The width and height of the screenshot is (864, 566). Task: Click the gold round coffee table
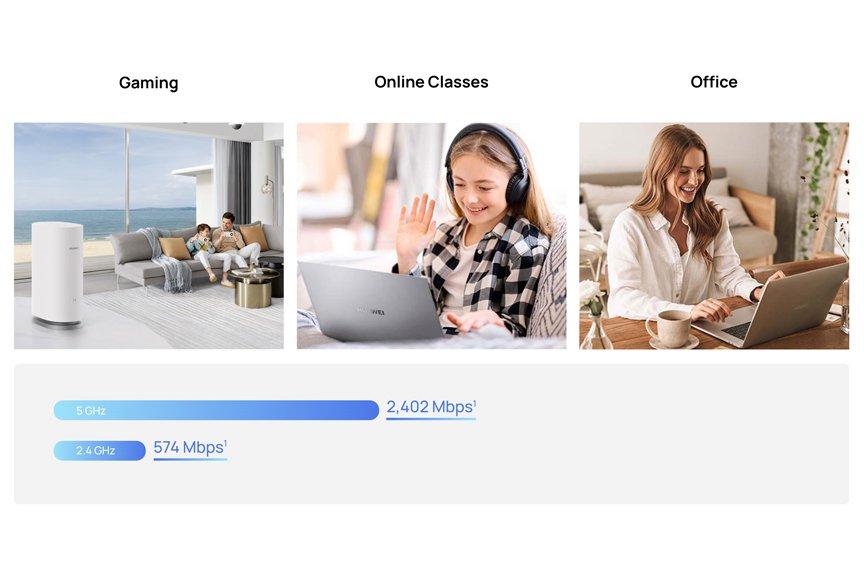tap(255, 288)
